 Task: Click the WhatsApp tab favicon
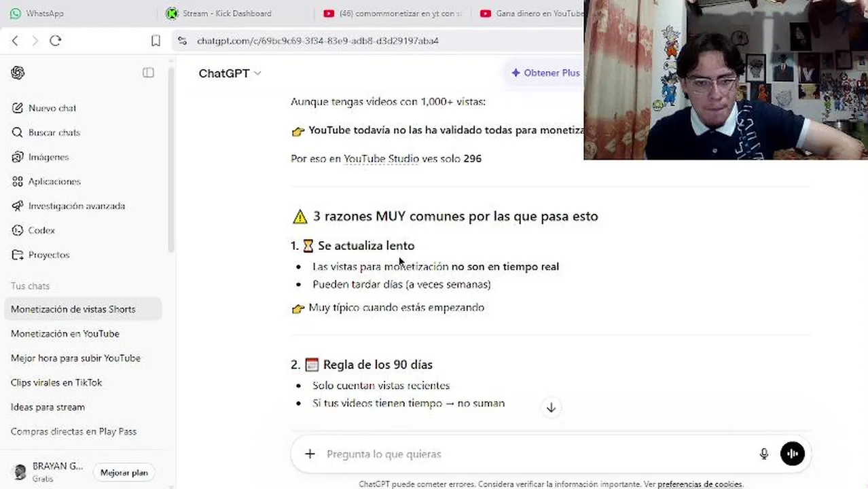[16, 13]
